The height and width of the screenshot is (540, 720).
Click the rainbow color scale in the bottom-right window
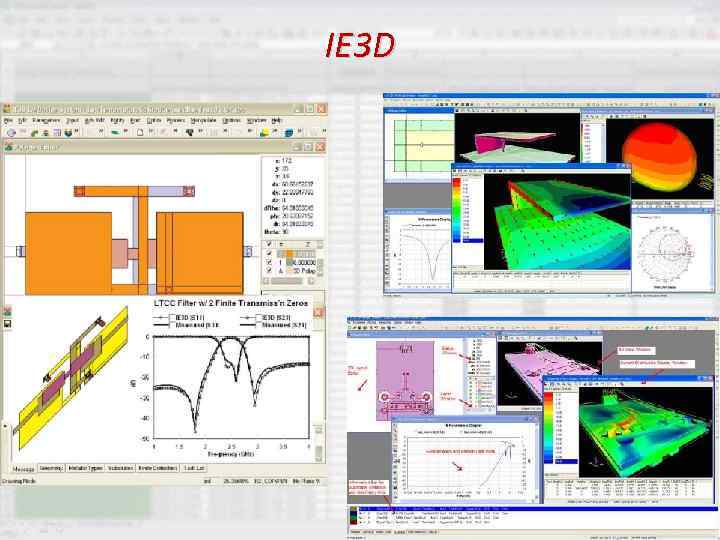pyautogui.click(x=549, y=428)
